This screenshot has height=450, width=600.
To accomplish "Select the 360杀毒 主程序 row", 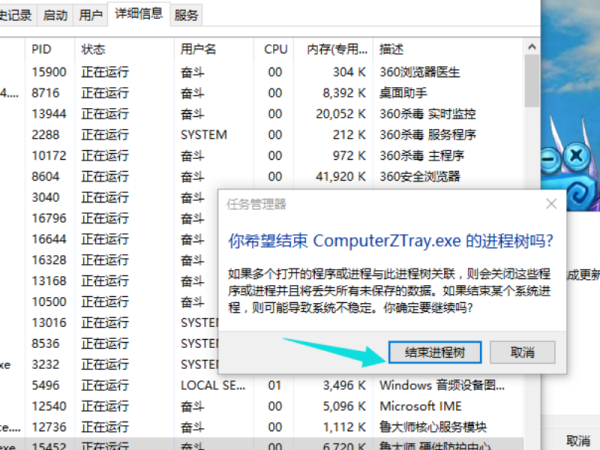I will pos(261,156).
